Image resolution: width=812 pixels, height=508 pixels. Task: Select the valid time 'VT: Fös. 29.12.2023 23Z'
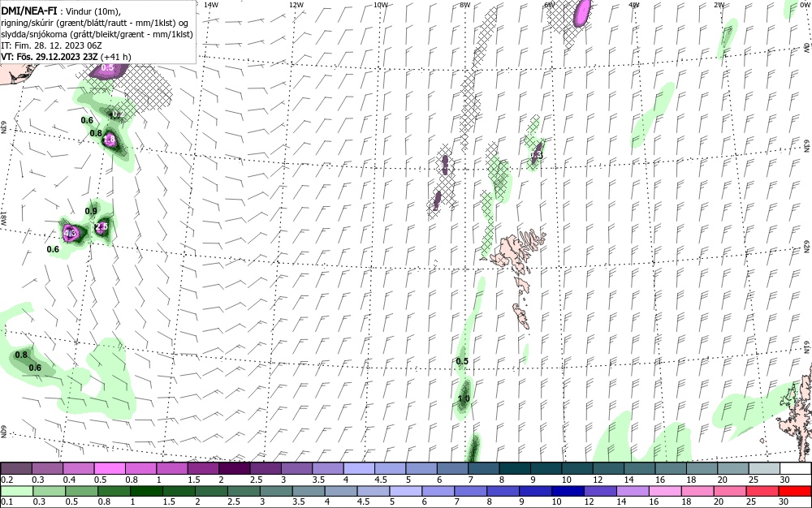coord(50,57)
